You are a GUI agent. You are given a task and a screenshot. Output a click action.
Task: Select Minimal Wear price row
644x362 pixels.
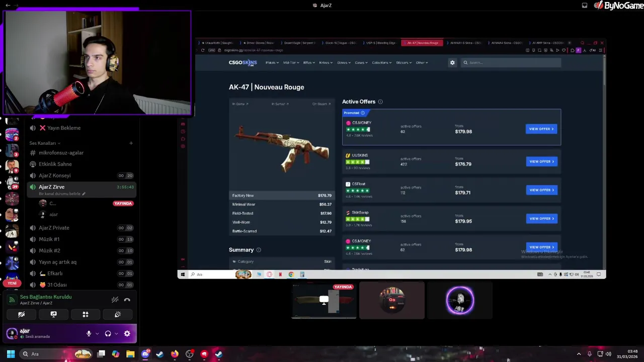click(282, 205)
